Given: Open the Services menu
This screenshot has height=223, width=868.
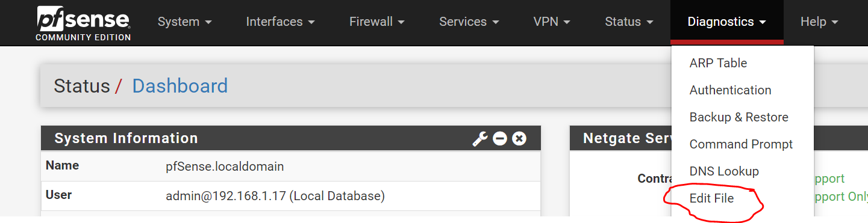Looking at the screenshot, I should coord(469,22).
